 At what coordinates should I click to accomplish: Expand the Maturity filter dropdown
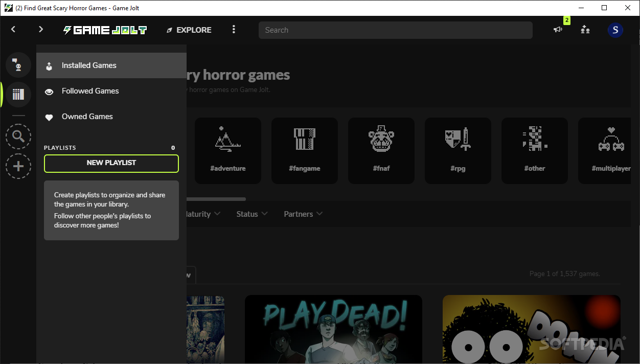[202, 214]
